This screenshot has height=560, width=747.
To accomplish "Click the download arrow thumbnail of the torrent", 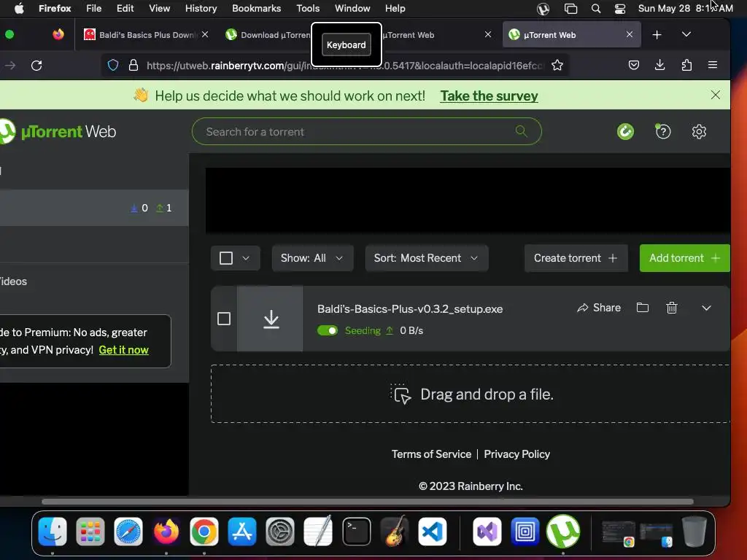I will [270, 319].
